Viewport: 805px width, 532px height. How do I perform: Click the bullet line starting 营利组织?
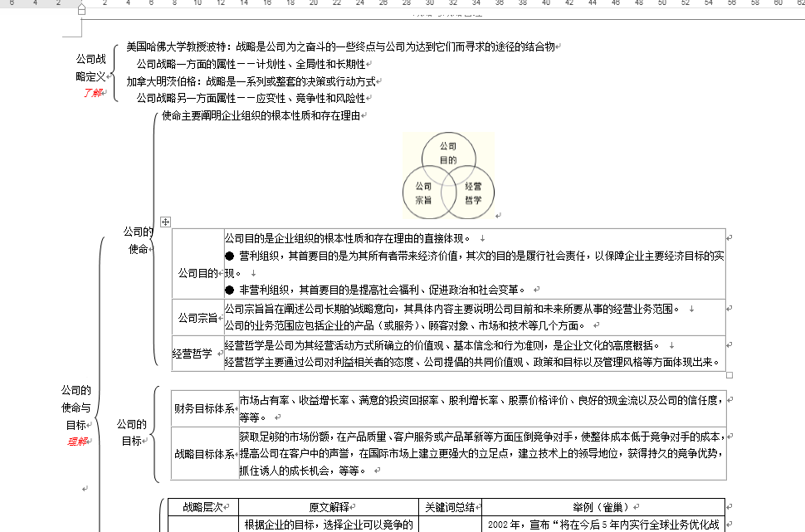tap(475, 256)
